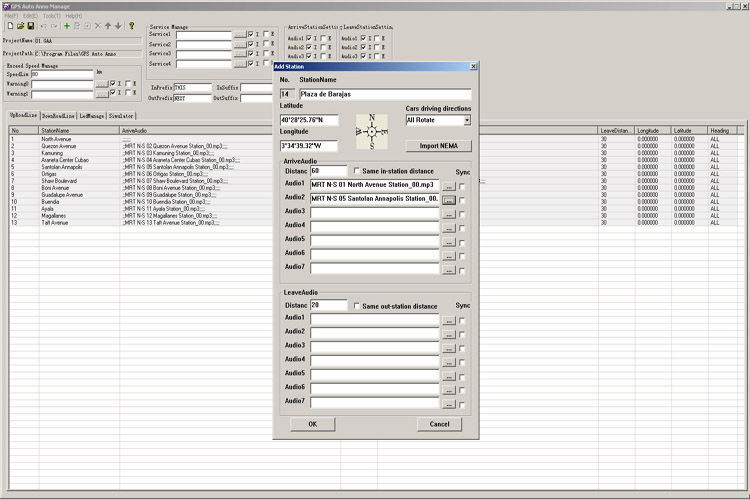Switch to the LedManage tab
Viewport: 750px width, 500px height.
click(x=92, y=116)
